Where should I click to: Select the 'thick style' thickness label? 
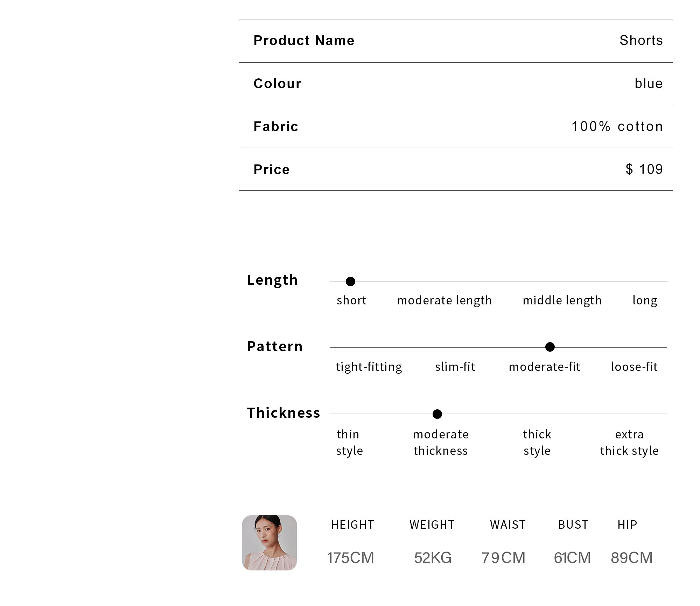tap(537, 442)
